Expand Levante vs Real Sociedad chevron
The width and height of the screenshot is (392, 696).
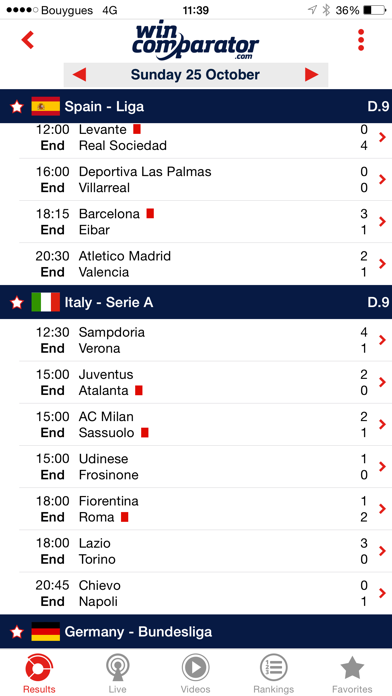pyautogui.click(x=382, y=137)
